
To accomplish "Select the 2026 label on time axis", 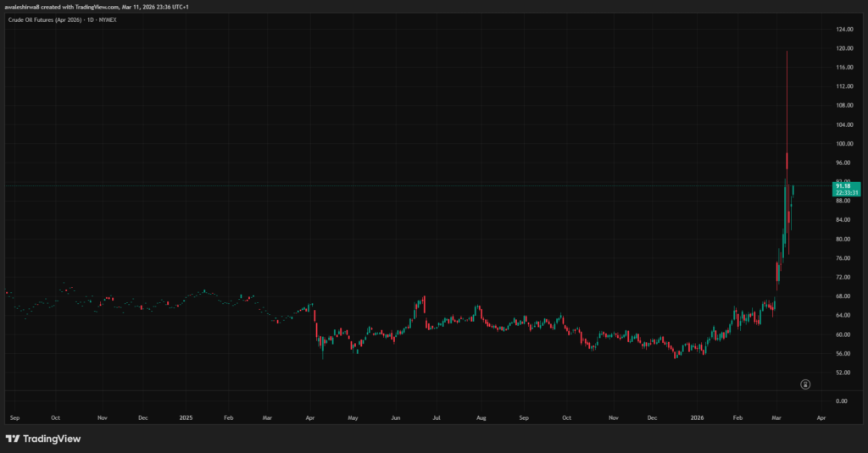I will [697, 418].
